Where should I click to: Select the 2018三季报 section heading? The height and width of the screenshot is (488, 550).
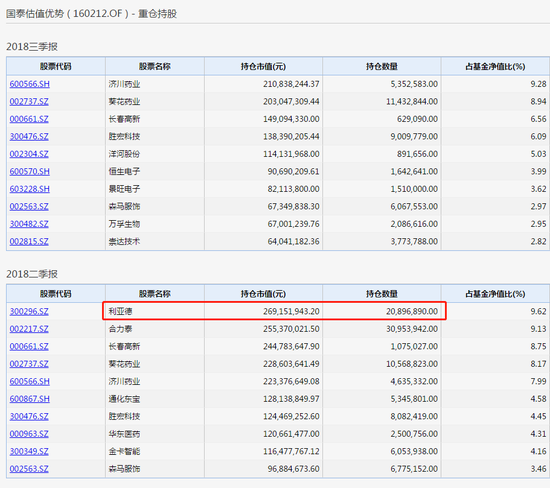(32, 47)
